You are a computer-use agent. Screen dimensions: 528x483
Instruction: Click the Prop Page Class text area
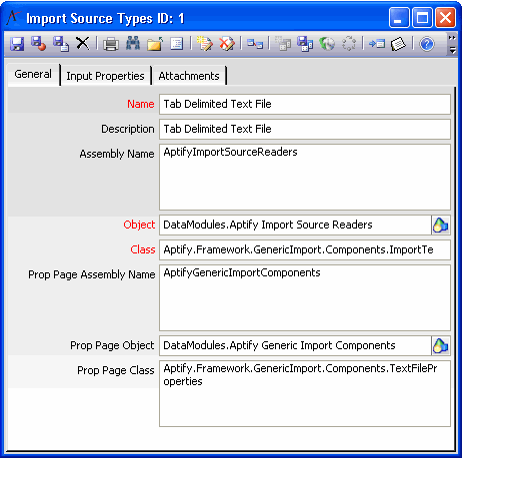click(x=305, y=393)
